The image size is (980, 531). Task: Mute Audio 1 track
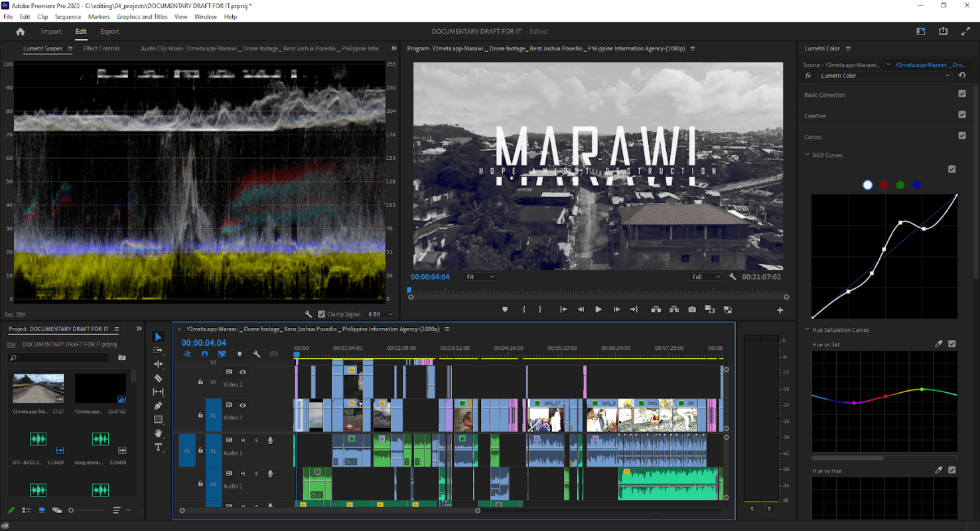243,440
